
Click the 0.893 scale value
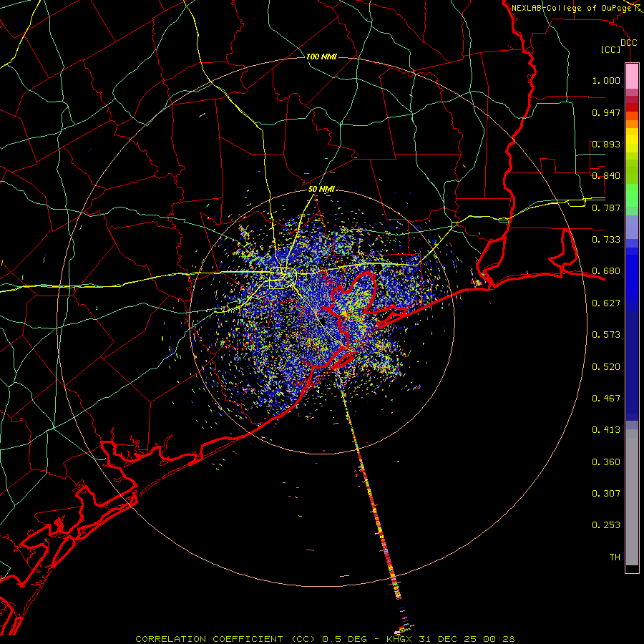pos(606,144)
